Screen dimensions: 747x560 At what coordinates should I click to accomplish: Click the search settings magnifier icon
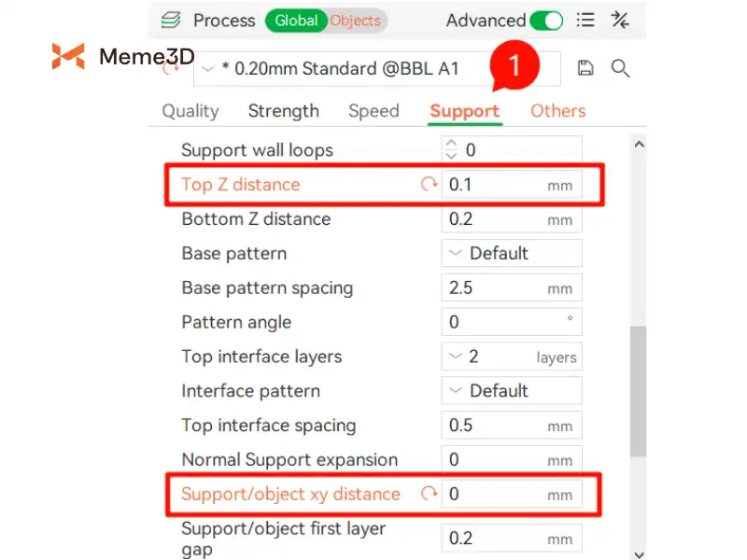click(x=620, y=67)
